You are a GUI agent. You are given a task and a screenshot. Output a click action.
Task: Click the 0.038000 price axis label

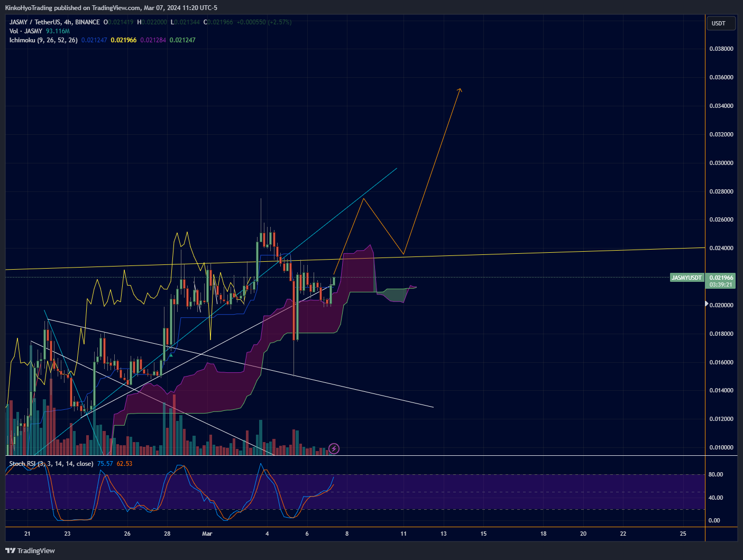tap(721, 49)
